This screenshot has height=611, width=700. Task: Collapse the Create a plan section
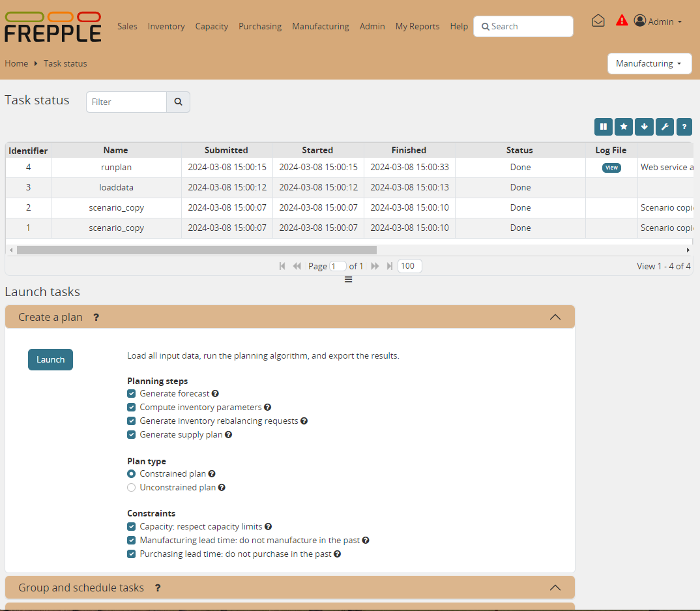(x=555, y=317)
